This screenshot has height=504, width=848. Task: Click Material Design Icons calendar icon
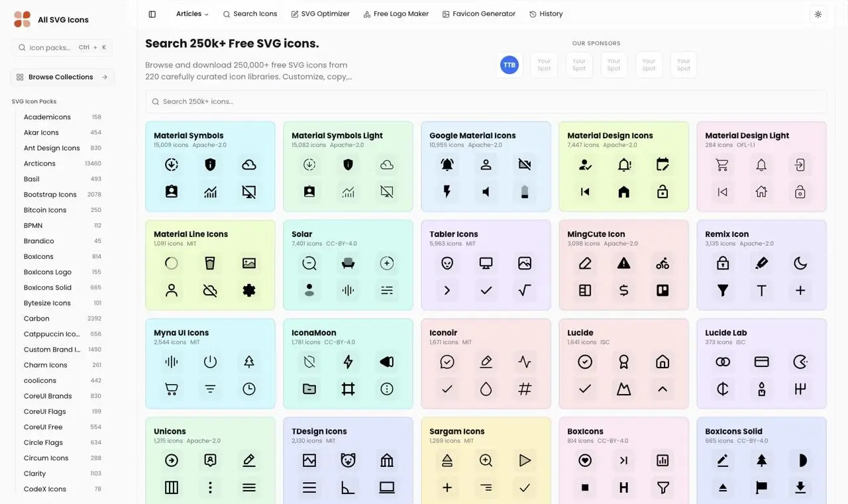pos(662,165)
